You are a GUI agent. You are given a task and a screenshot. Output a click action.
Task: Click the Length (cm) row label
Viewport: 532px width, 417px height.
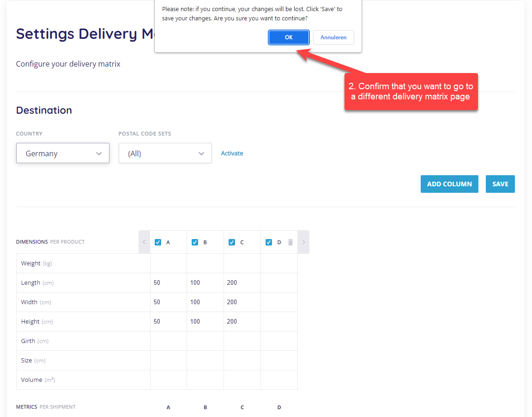(37, 282)
